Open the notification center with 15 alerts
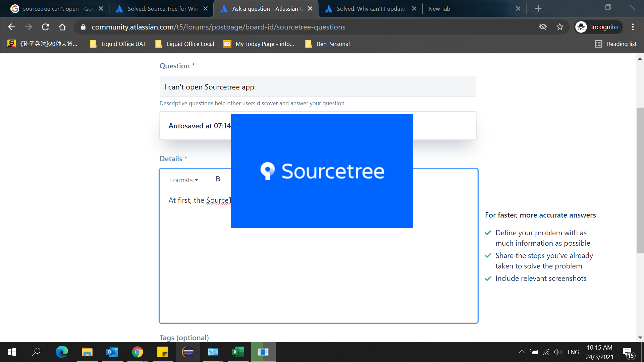Image resolution: width=644 pixels, height=362 pixels. point(628,353)
